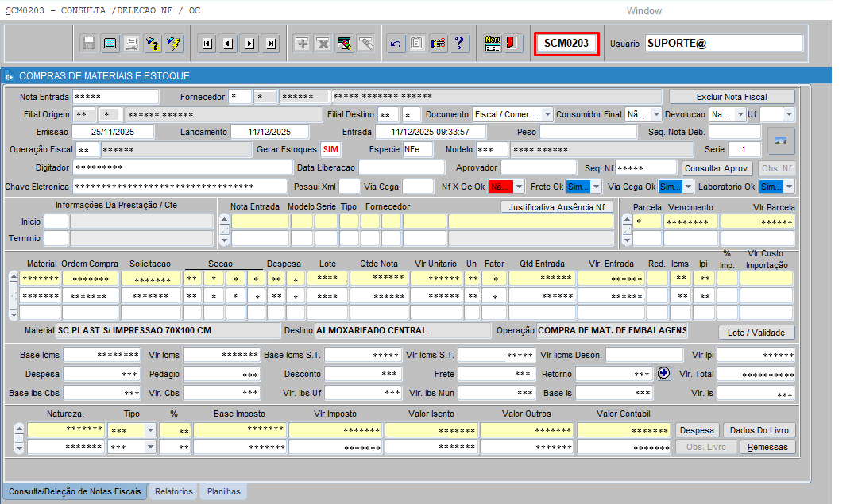
Task: Click the Menu icon in the toolbar
Action: pyautogui.click(x=493, y=43)
